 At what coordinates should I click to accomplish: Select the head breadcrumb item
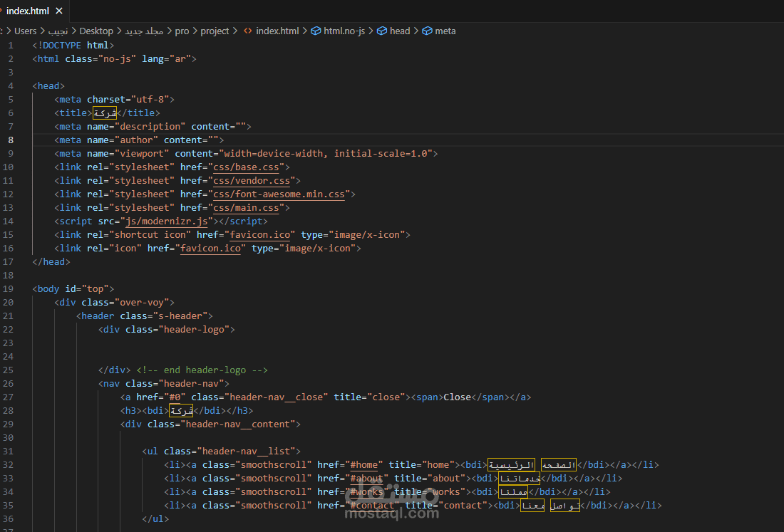[400, 31]
